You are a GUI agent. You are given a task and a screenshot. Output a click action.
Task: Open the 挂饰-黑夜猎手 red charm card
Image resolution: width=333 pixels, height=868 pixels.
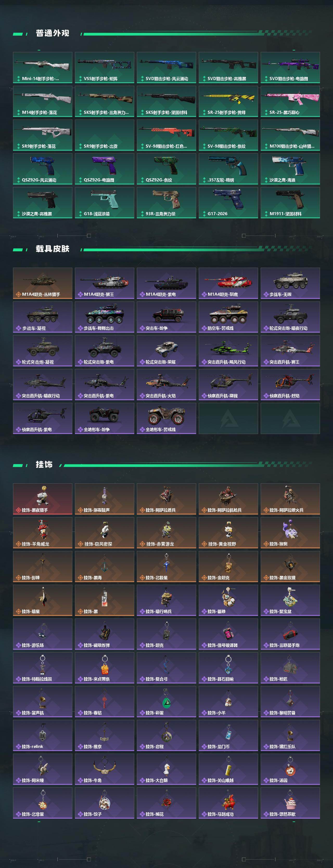tap(42, 499)
